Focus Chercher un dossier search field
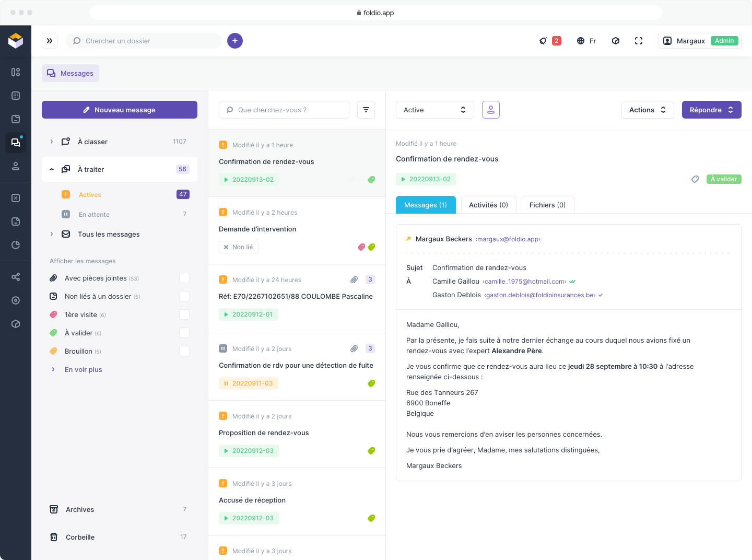The width and height of the screenshot is (752, 560). [x=144, y=41]
